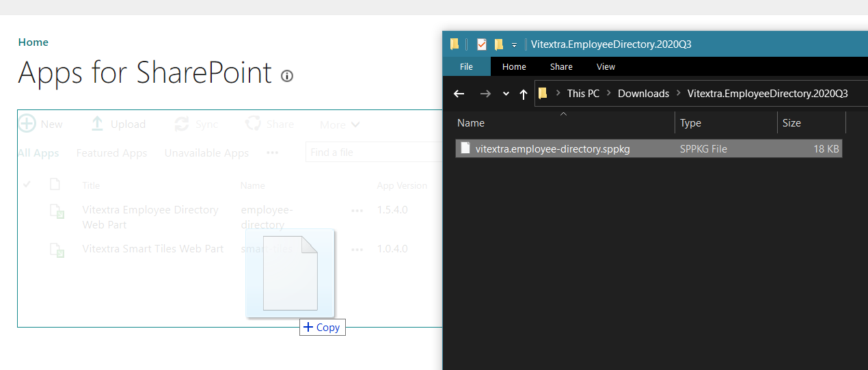Click Downloads in the address path
The width and height of the screenshot is (868, 370).
coord(643,94)
